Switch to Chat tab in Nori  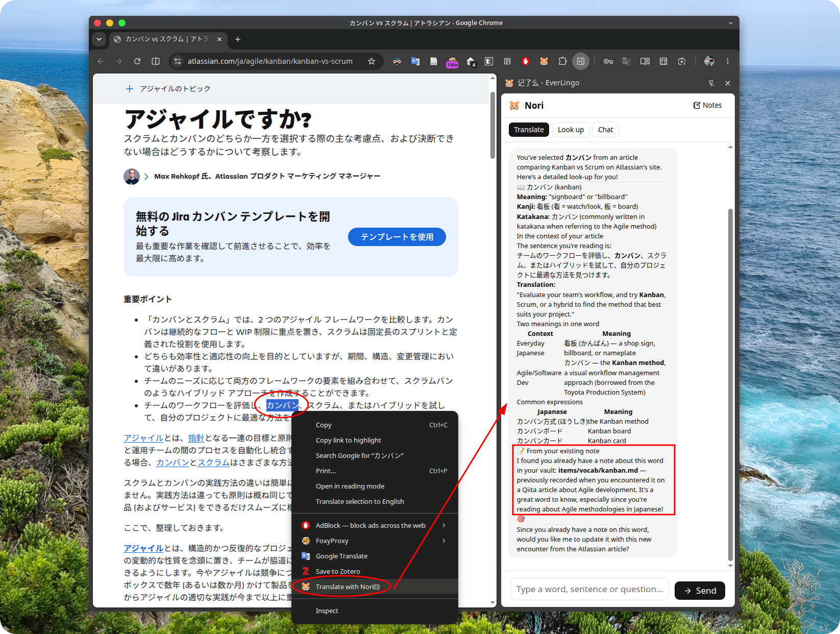click(605, 130)
